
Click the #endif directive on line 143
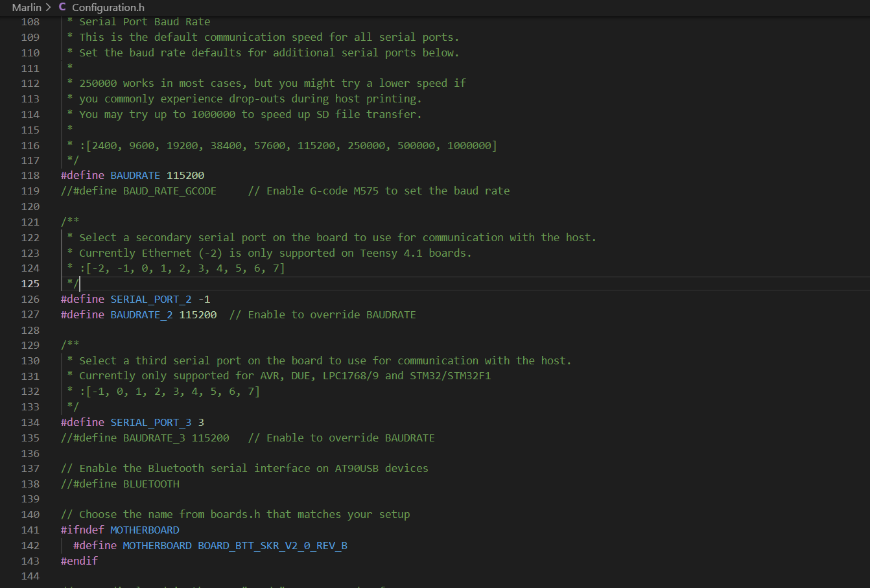(x=79, y=561)
